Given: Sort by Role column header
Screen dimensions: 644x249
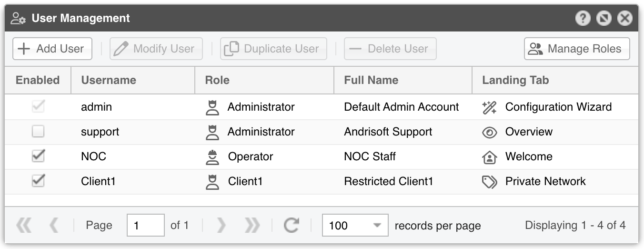Looking at the screenshot, I should point(264,80).
